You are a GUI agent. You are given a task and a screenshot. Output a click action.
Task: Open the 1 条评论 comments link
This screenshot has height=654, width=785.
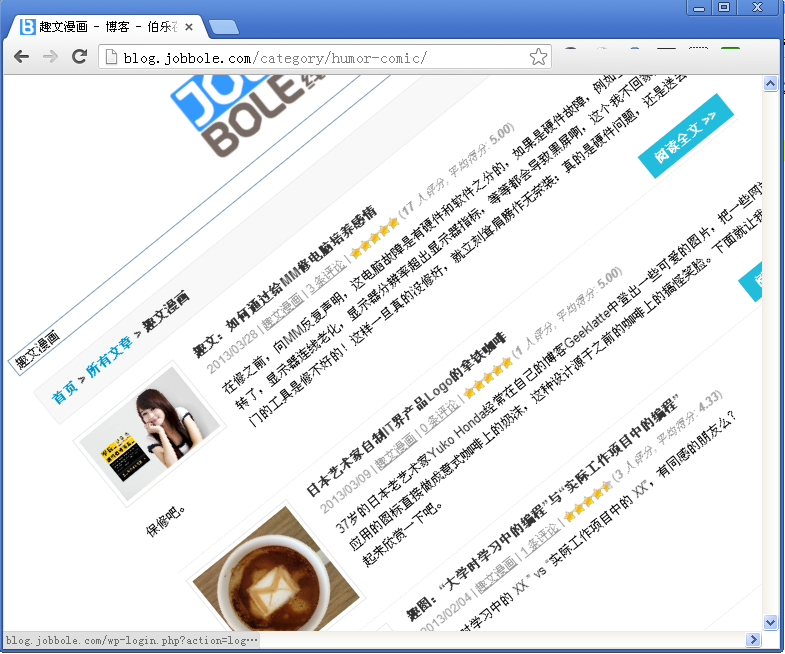click(x=540, y=541)
